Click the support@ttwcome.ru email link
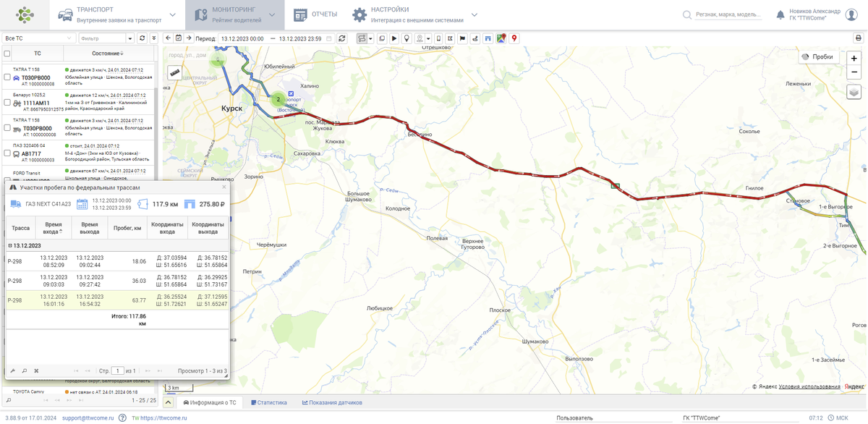Viewport: 868px width, 424px height. pos(87,417)
